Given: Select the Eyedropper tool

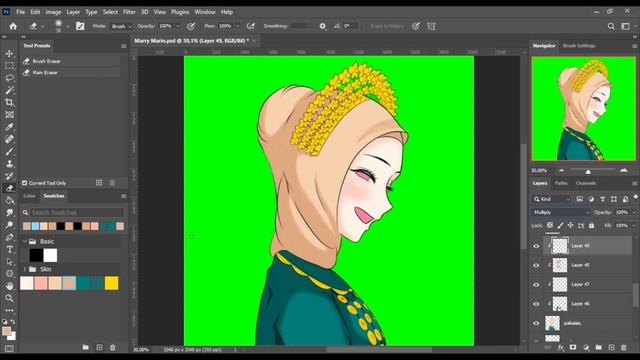Looking at the screenshot, I should [x=9, y=127].
